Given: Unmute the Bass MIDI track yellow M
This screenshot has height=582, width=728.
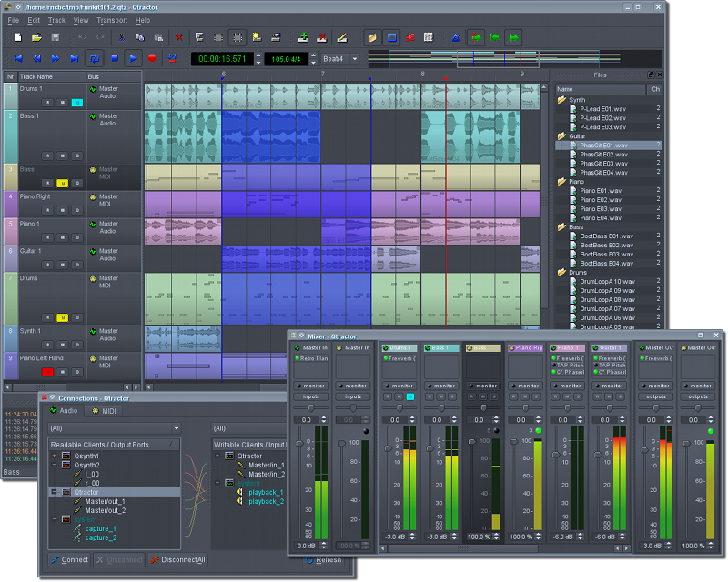Looking at the screenshot, I should [62, 184].
